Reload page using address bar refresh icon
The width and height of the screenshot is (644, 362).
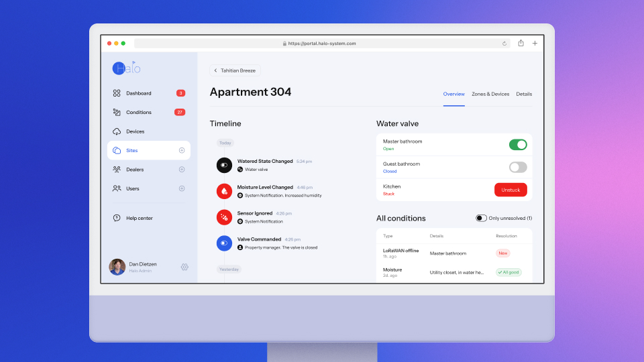click(x=504, y=44)
